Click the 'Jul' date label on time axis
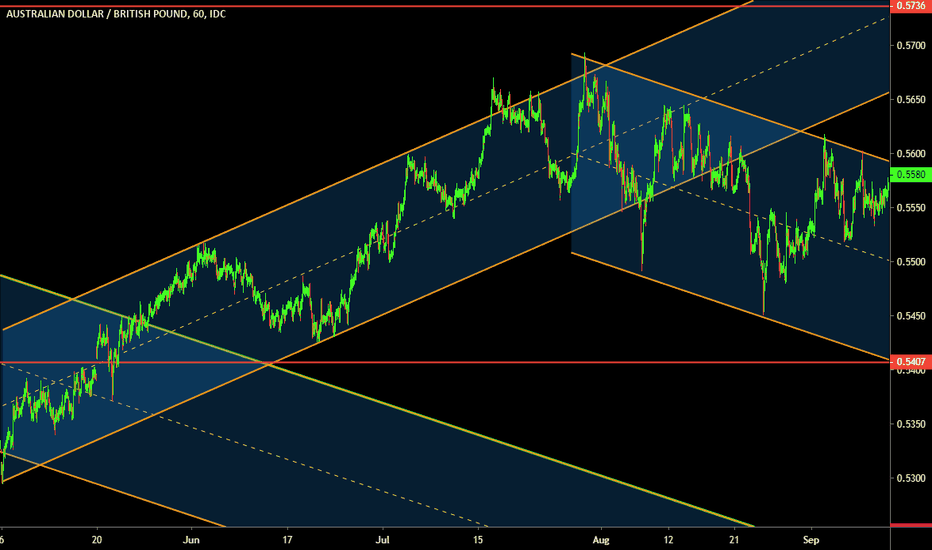 (382, 540)
